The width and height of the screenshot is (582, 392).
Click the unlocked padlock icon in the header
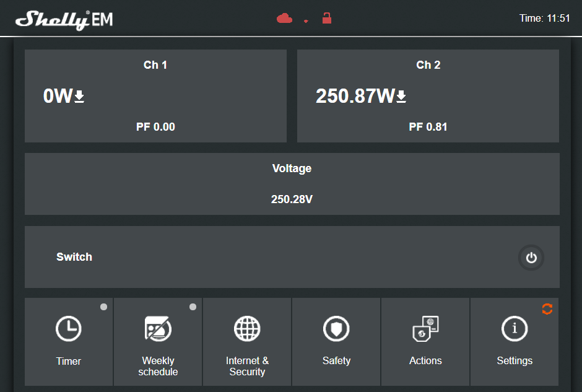pyautogui.click(x=326, y=19)
